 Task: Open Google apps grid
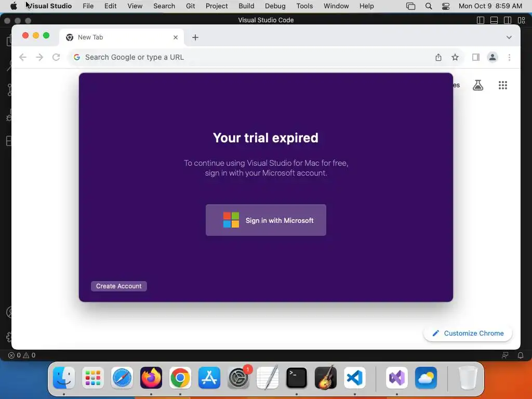[502, 85]
